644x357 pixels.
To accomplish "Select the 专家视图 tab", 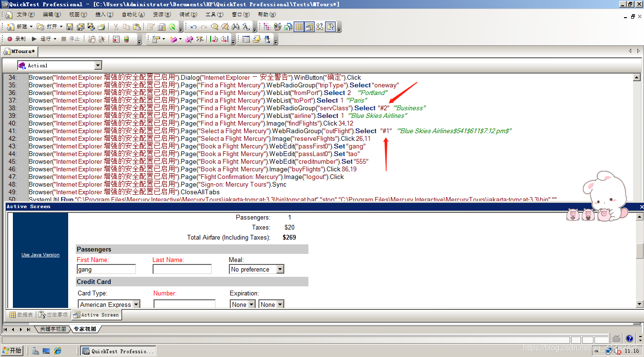I will [x=85, y=329].
